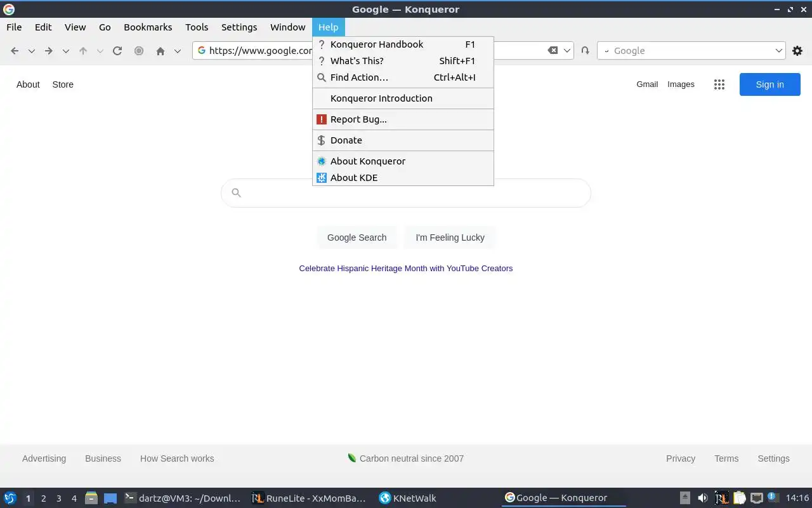Viewport: 812px width, 508px height.
Task: Go back with the Back arrow
Action: tap(15, 51)
